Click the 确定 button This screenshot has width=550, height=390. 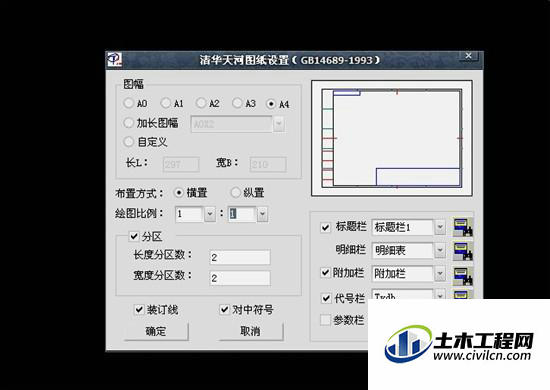[x=156, y=331]
